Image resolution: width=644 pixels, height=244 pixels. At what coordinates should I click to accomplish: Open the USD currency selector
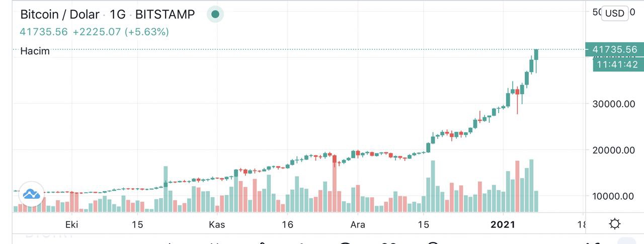click(614, 14)
